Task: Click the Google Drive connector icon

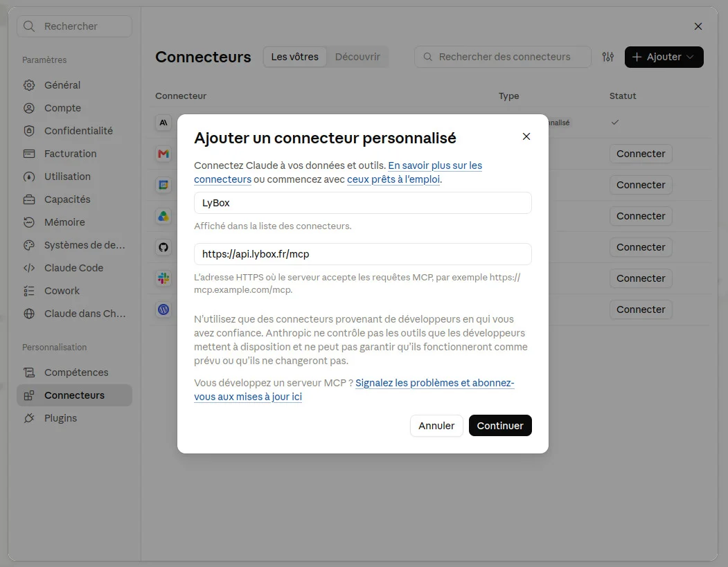Action: pos(163,216)
